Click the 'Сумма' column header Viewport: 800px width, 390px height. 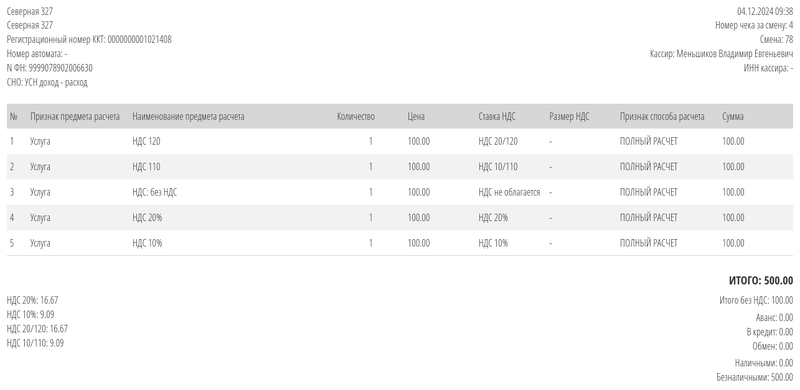point(733,116)
